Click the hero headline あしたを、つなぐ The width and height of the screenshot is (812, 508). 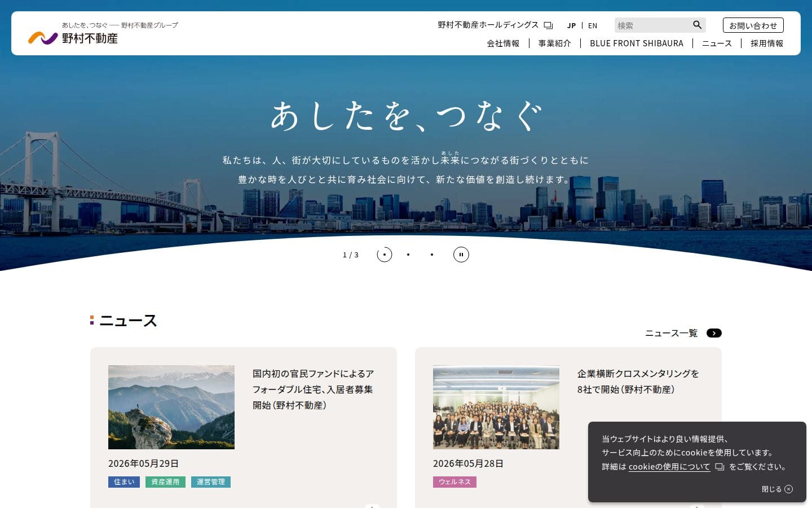[406, 116]
